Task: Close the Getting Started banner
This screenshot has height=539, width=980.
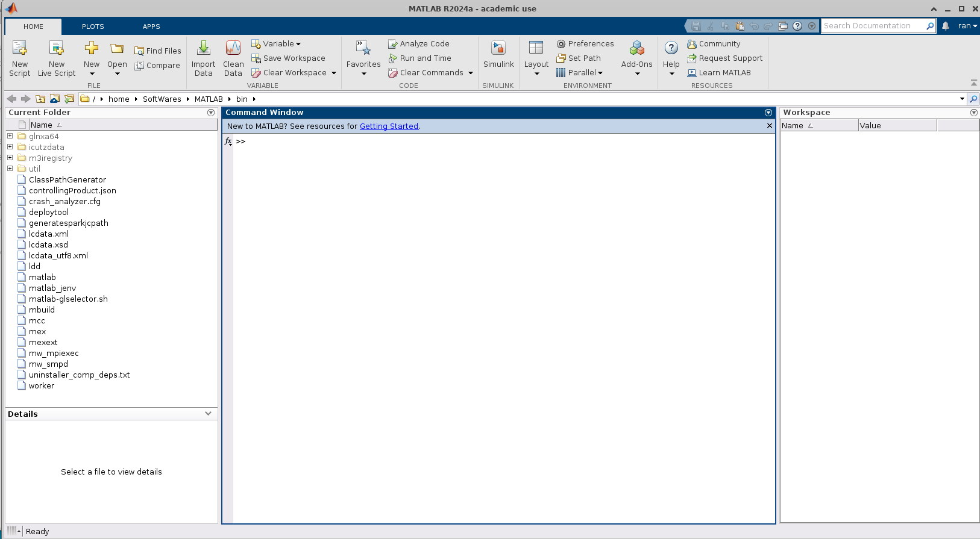Action: pos(769,126)
